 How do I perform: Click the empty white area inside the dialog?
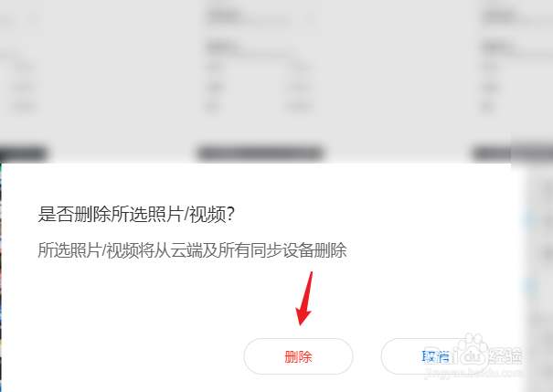141,310
